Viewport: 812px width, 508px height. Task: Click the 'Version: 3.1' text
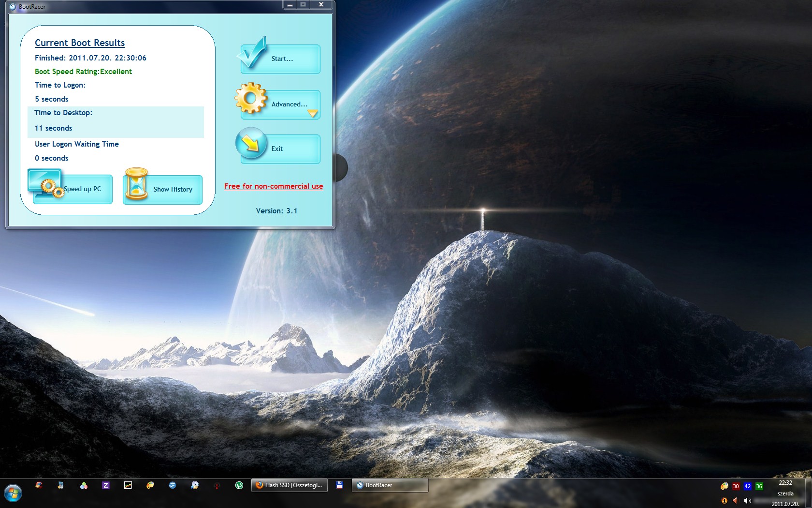click(x=276, y=211)
